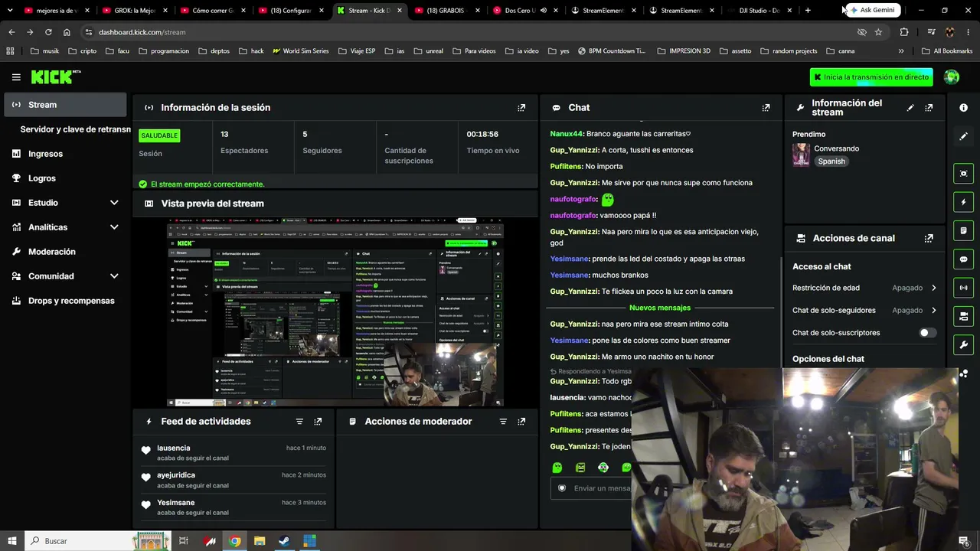Open the Logros sidebar page

click(65, 178)
